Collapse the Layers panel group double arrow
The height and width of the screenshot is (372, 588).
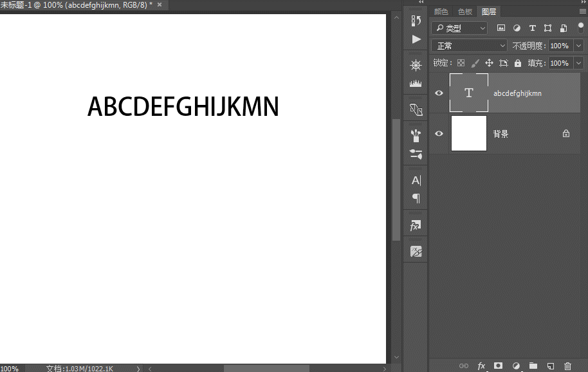(583, 2)
